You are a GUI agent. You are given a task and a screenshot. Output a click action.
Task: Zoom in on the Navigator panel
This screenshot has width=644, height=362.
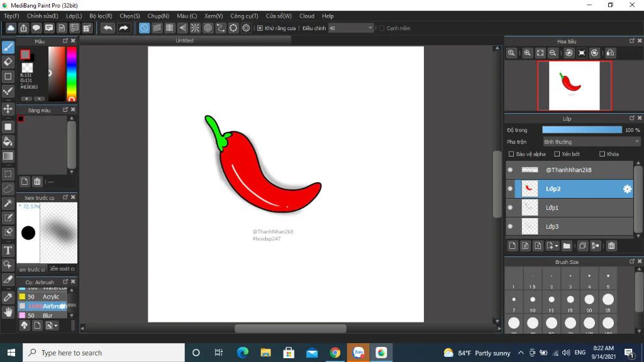(528, 53)
